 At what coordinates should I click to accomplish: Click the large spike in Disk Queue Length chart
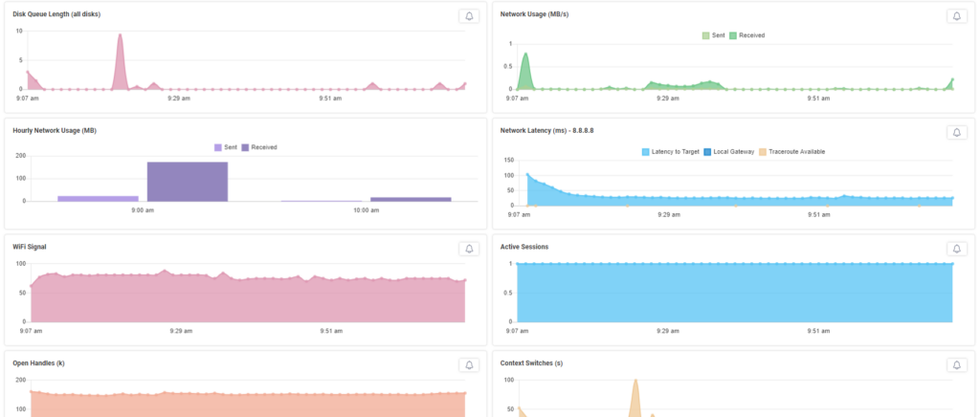point(120,61)
